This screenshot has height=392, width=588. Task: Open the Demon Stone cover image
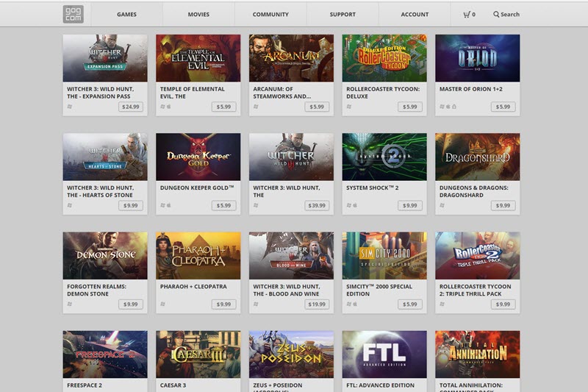click(105, 255)
